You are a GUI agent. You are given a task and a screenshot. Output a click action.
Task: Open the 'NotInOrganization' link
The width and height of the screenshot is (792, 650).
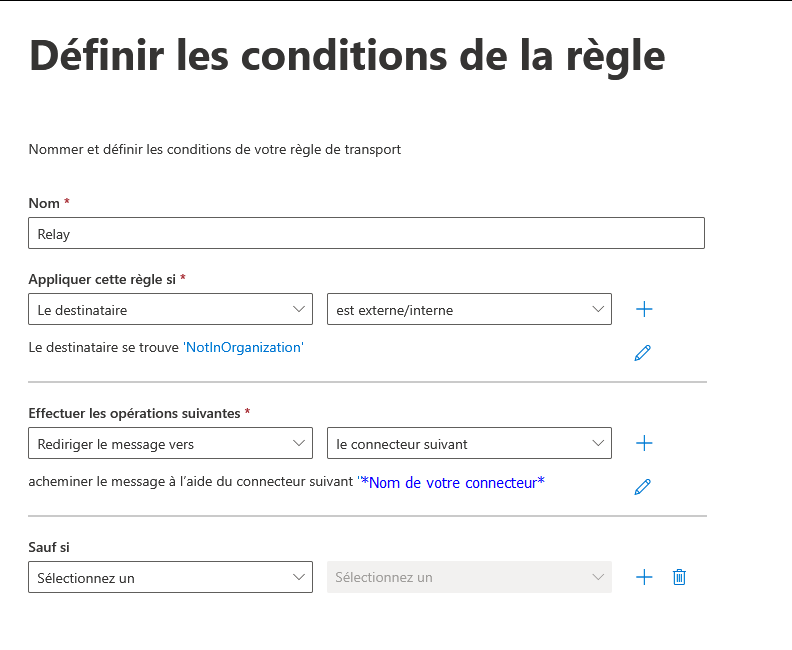coord(243,347)
